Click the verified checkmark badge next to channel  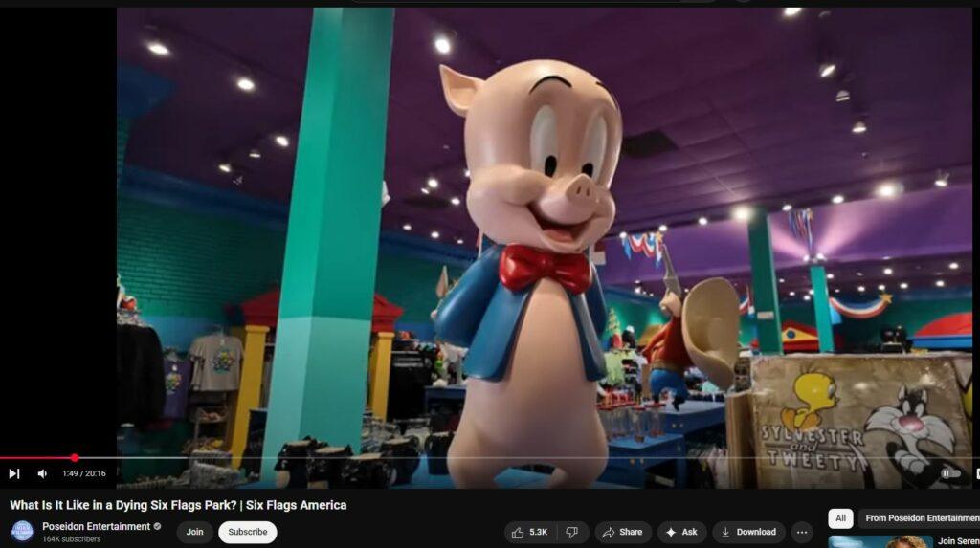pos(158,526)
